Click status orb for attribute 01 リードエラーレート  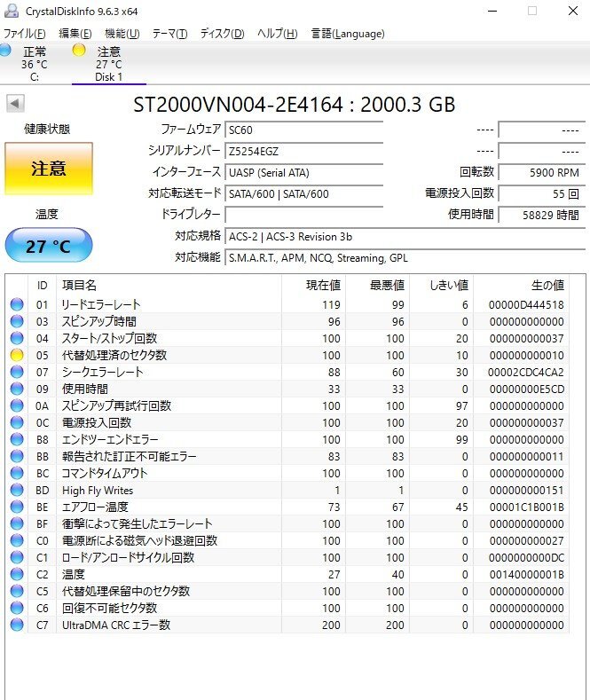pyautogui.click(x=17, y=304)
